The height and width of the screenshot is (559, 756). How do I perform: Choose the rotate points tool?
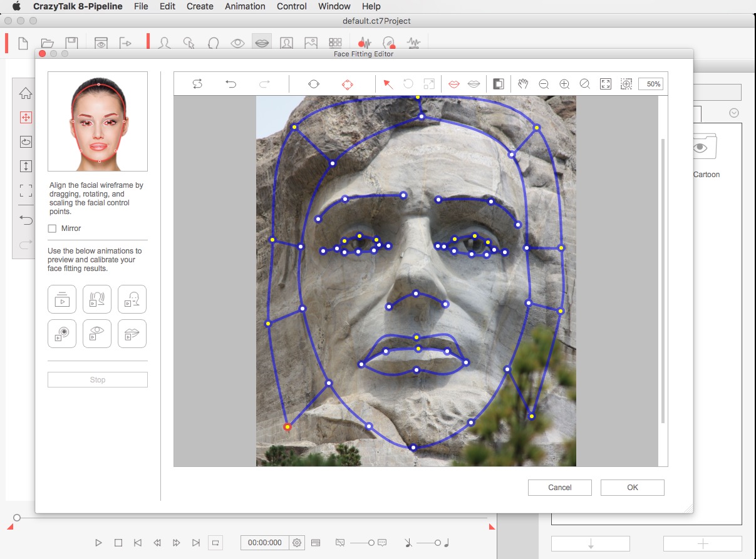point(408,84)
